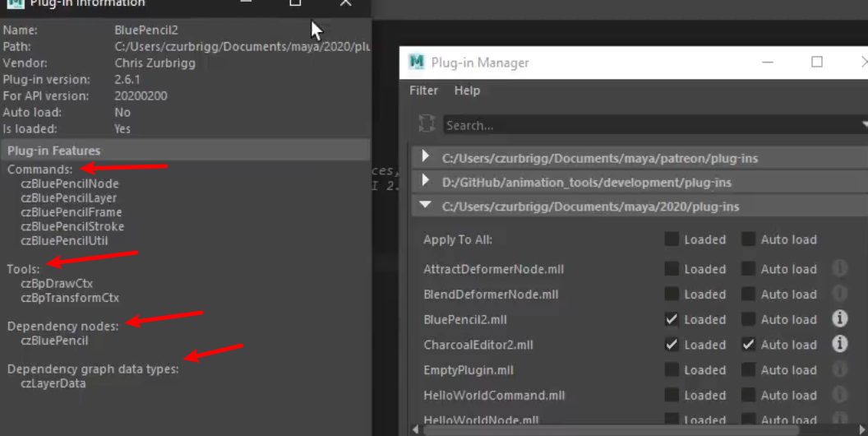
Task: Click the horizontal scrollbar in Plug-in Manager
Action: [612, 430]
